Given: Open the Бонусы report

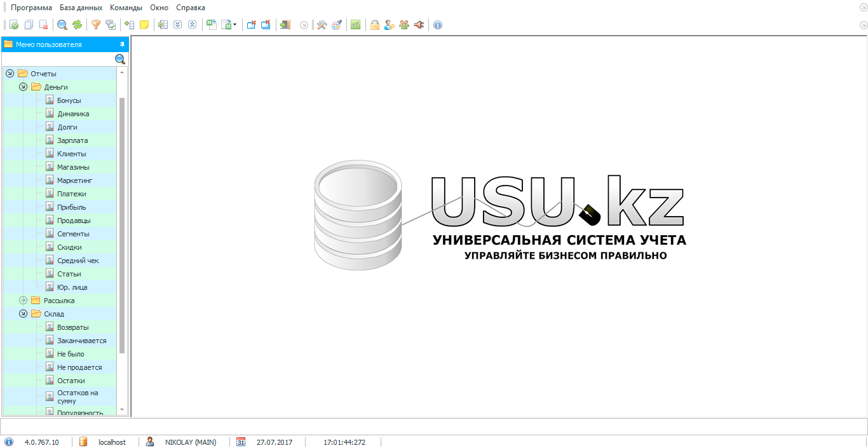Looking at the screenshot, I should pyautogui.click(x=69, y=100).
